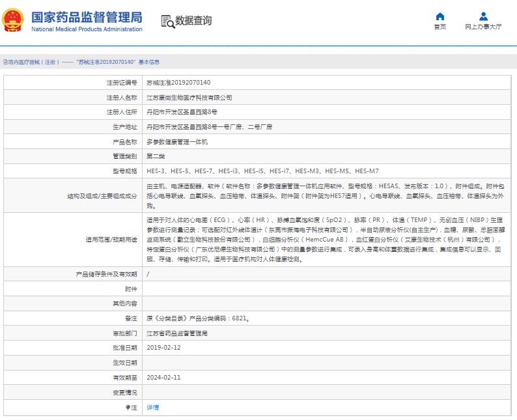
Task: Click the breadcrumb page icon before 境内医疗器械
Action: 5,62
